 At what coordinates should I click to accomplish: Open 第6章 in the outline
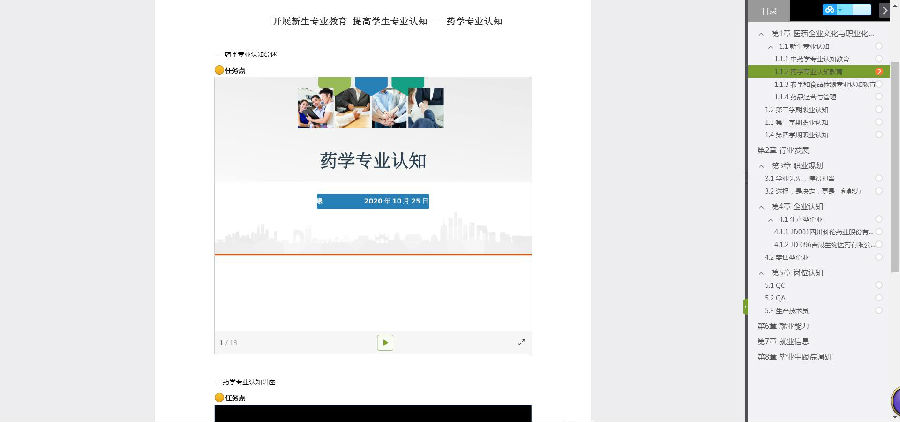point(783,326)
